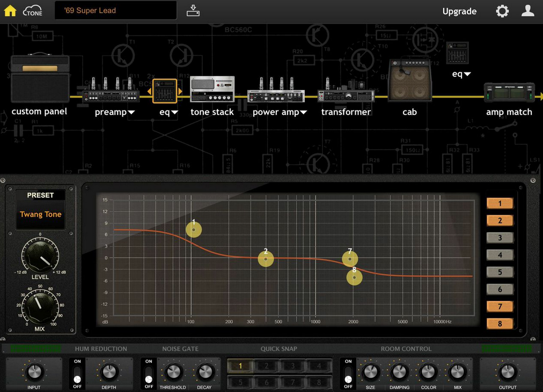
Task: Click the EQ panel MIX knob
Action: click(x=40, y=307)
